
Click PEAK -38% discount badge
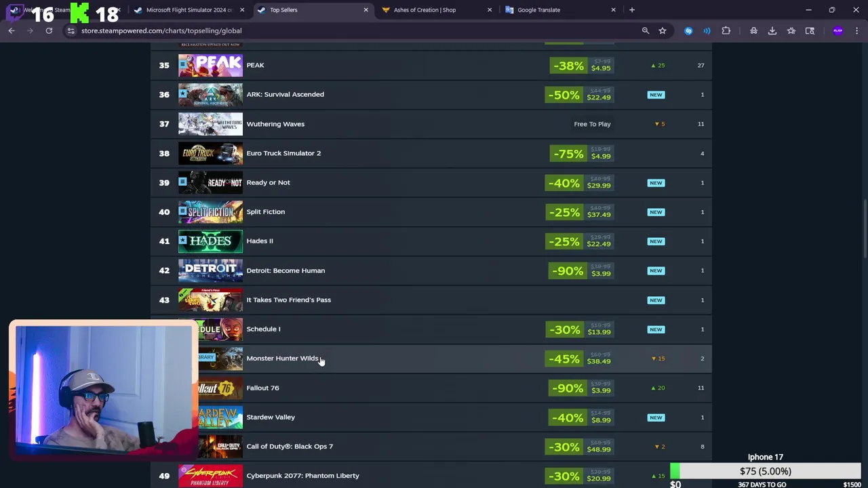568,66
